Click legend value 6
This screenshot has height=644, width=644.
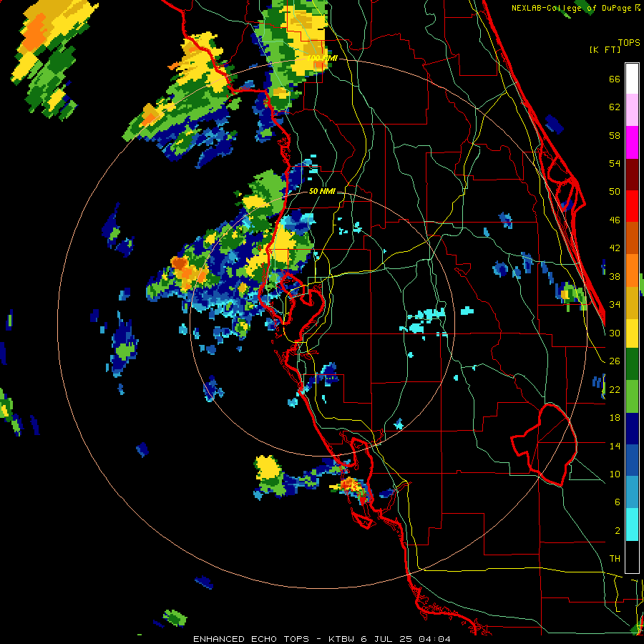617,502
